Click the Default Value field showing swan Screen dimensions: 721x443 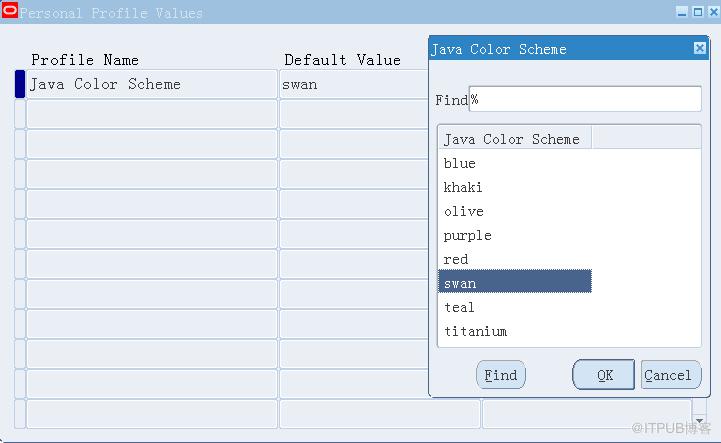coord(350,84)
